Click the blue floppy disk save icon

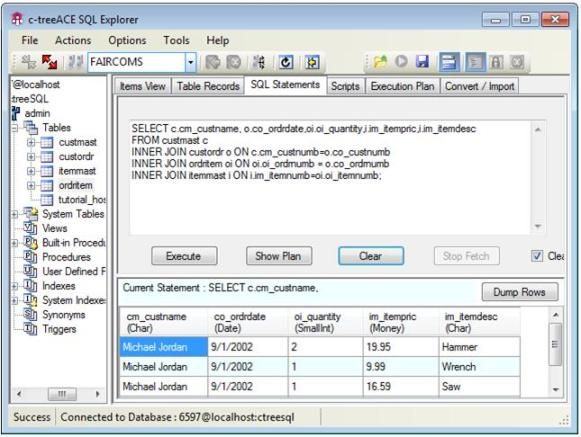pyautogui.click(x=422, y=62)
